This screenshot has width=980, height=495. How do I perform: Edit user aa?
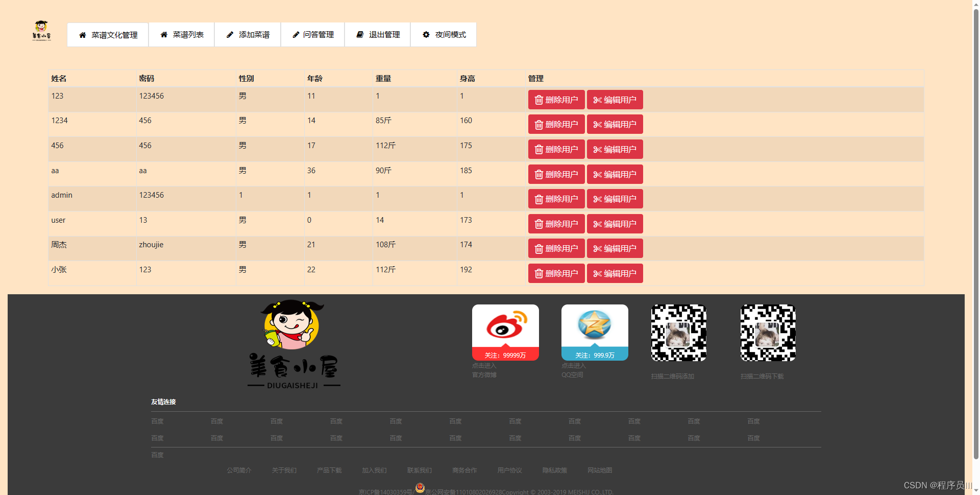click(x=615, y=174)
